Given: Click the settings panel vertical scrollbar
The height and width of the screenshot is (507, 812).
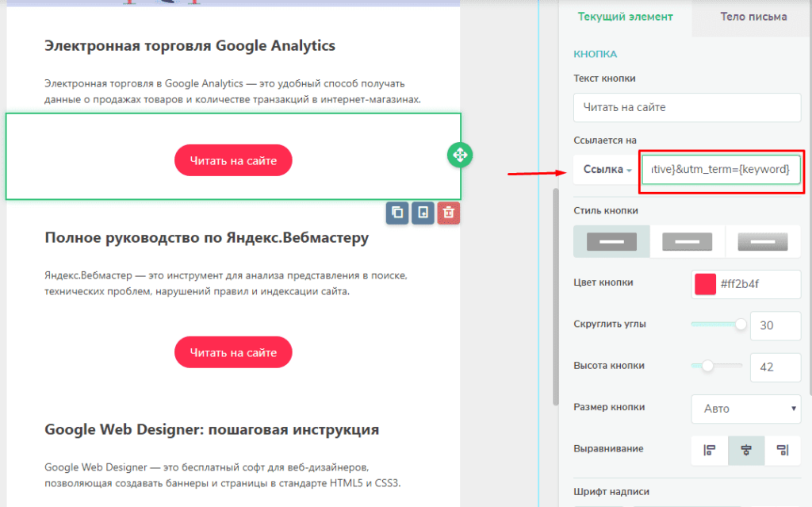Looking at the screenshot, I should tap(556, 297).
